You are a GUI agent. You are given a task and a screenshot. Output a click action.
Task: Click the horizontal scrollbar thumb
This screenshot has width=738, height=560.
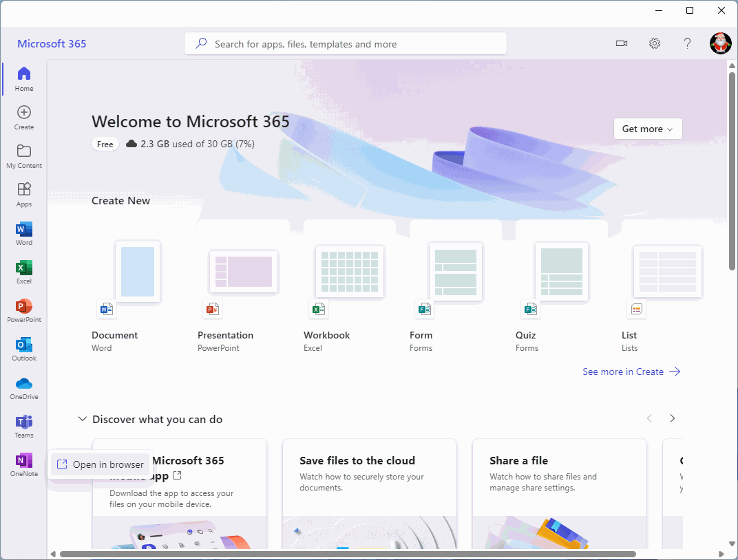(x=348, y=554)
